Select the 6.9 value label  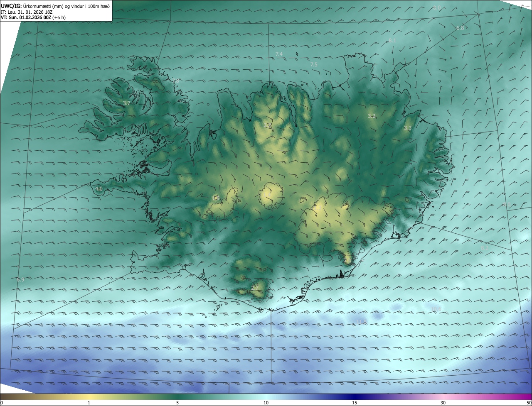pos(20,280)
